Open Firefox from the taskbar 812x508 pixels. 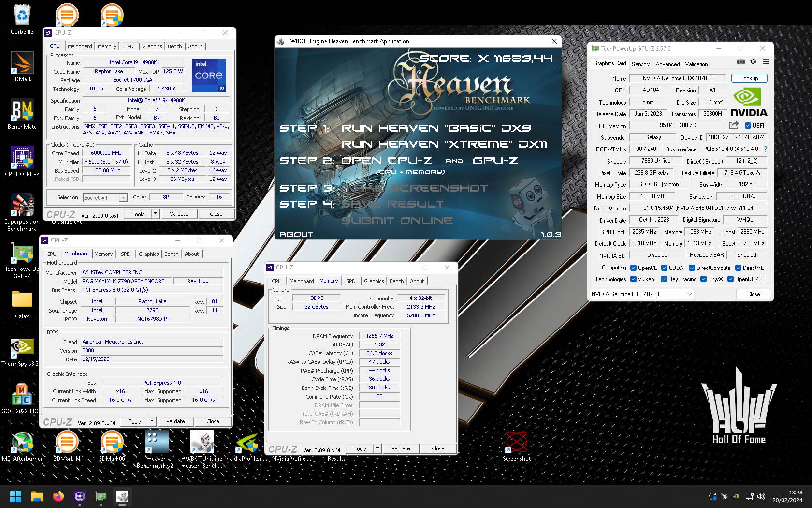click(58, 496)
